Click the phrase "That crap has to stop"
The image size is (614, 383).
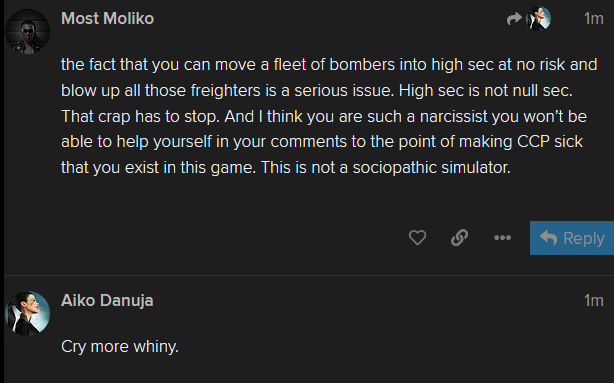pos(140,116)
